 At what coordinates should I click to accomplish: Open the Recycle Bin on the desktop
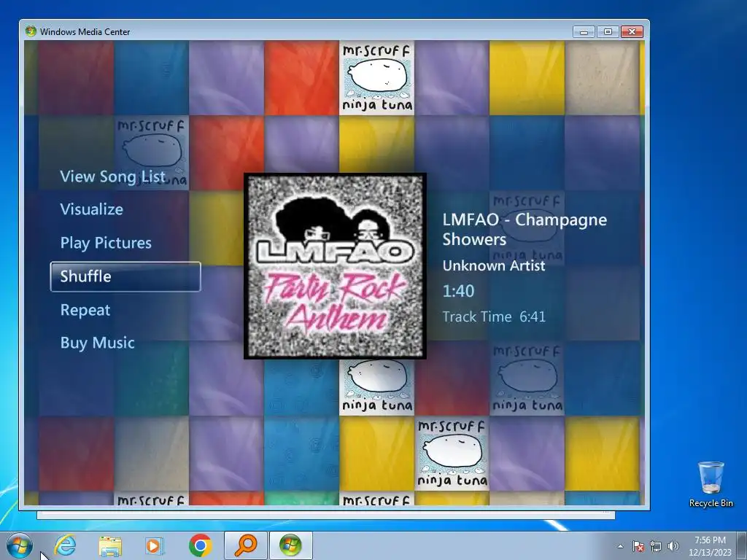click(x=711, y=484)
